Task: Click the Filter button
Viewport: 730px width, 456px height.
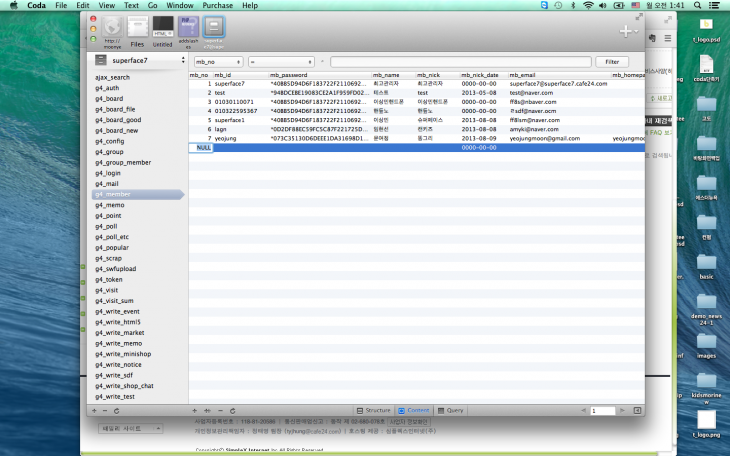Action: [612, 61]
